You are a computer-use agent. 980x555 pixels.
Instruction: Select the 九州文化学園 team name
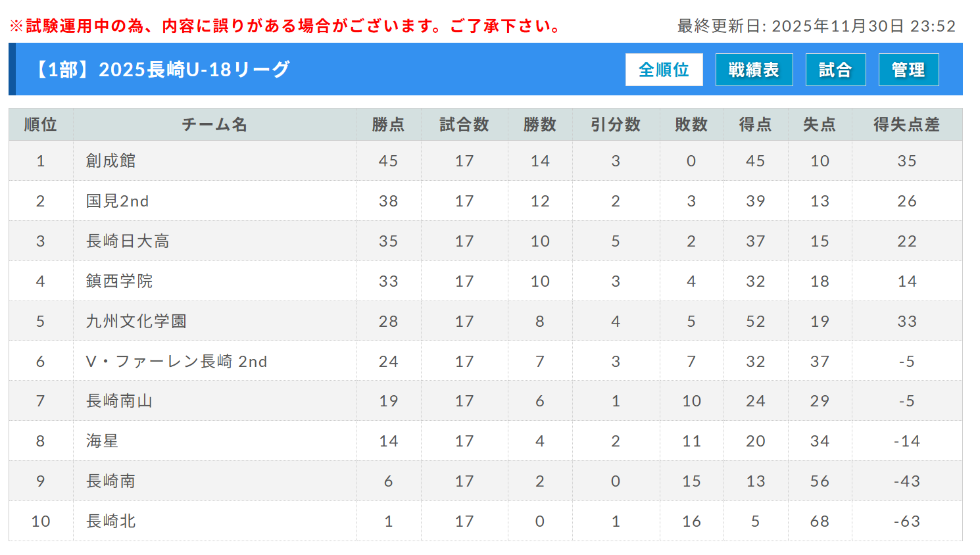pyautogui.click(x=136, y=322)
